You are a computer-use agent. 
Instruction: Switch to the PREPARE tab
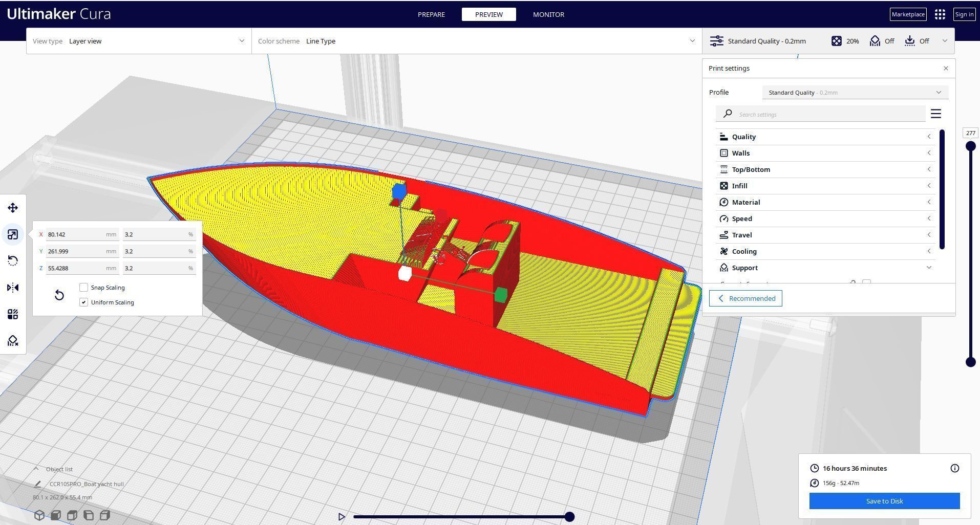(431, 14)
